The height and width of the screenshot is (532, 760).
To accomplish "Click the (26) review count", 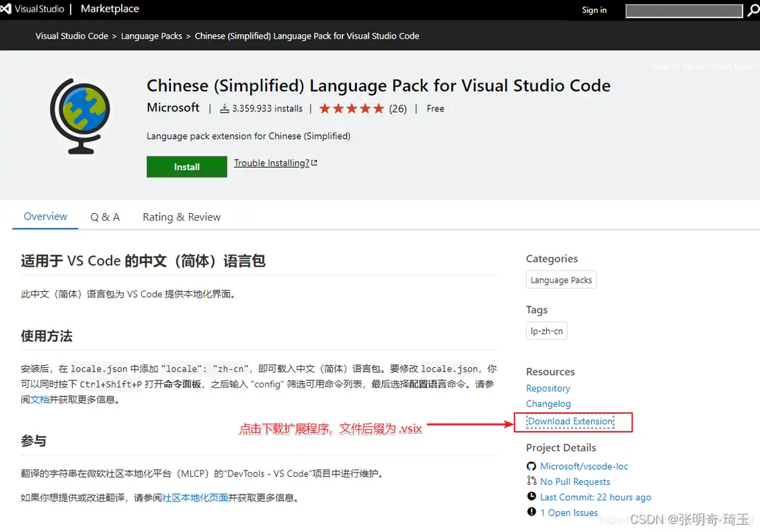I will click(398, 109).
